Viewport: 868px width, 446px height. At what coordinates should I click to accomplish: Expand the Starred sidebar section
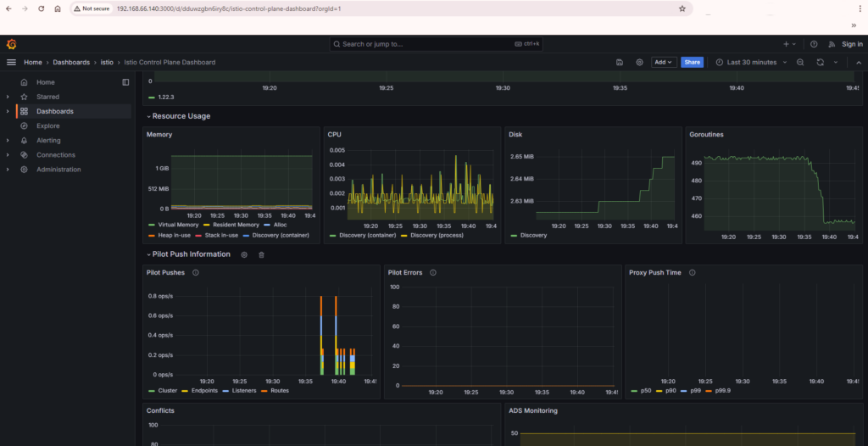coord(8,97)
